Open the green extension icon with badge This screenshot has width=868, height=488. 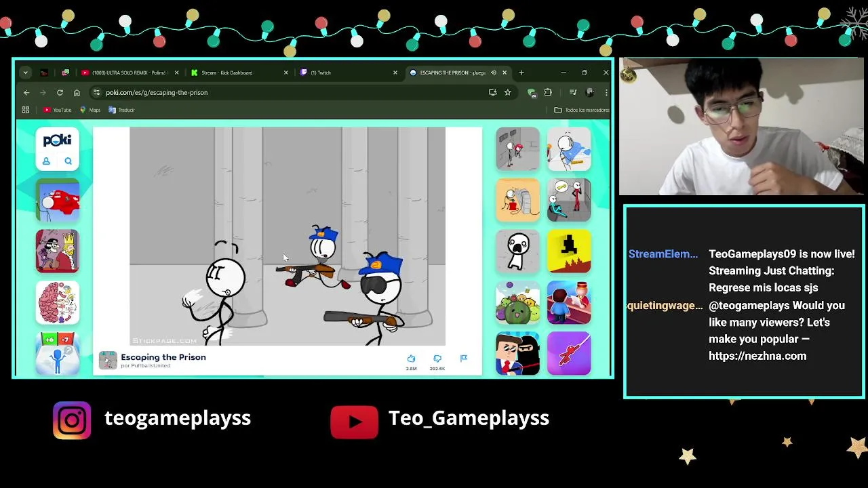pyautogui.click(x=532, y=93)
